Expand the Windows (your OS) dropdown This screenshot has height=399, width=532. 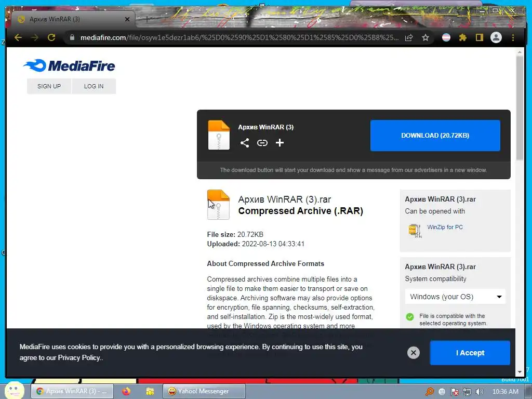pos(455,297)
